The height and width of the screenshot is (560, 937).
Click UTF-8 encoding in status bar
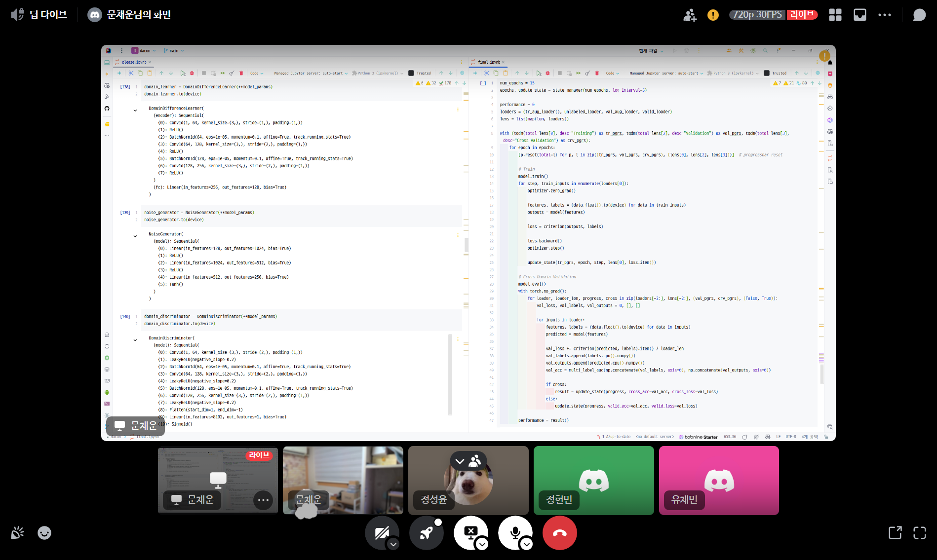click(x=791, y=437)
